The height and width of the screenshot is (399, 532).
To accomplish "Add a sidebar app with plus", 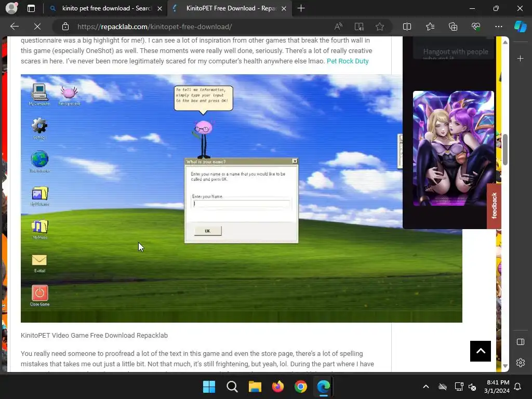I will (520, 58).
